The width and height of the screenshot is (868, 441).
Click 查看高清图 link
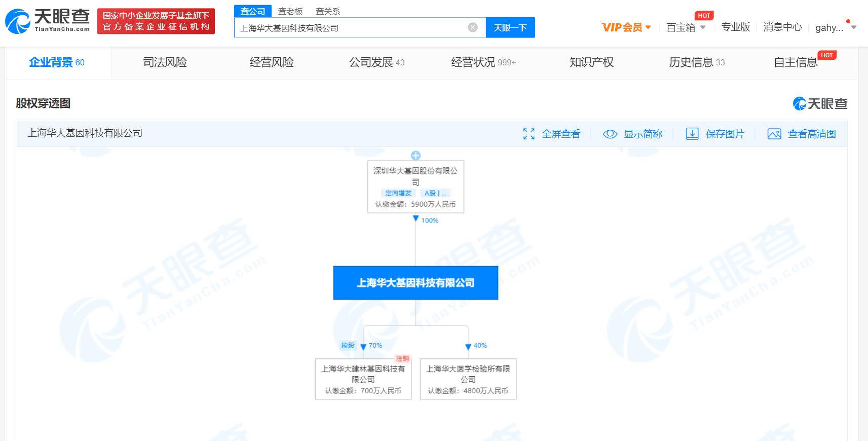(x=812, y=134)
